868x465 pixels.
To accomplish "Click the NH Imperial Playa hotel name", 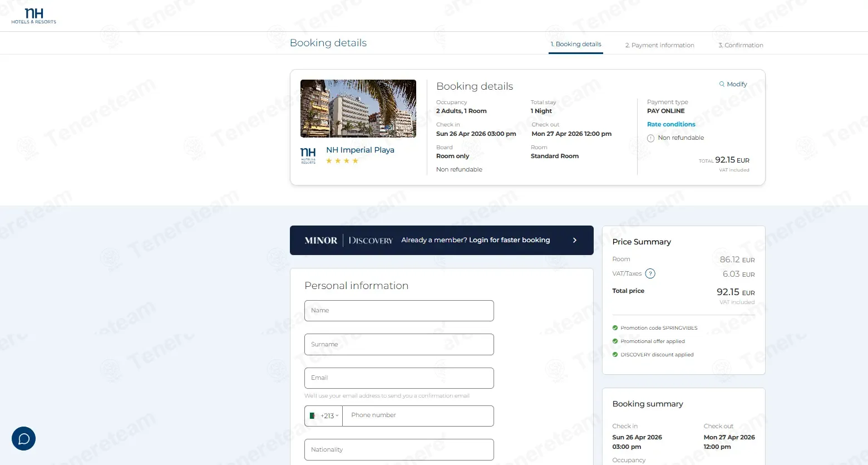I will pos(360,150).
